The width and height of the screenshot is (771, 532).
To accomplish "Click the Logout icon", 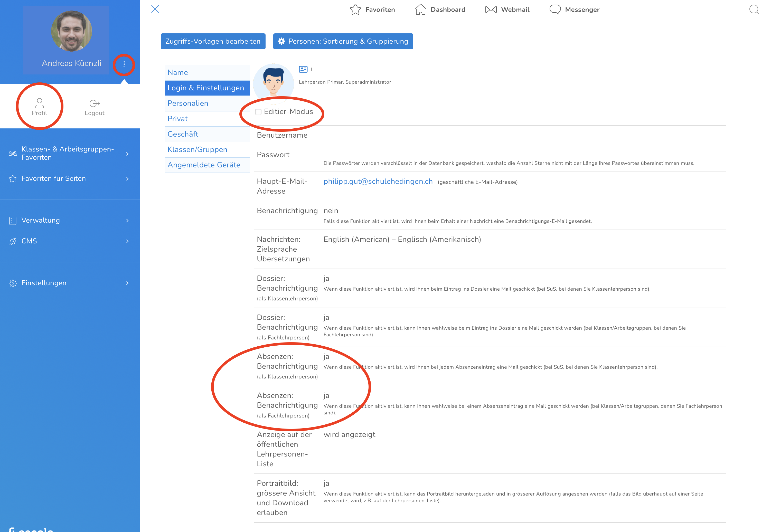I will (x=95, y=103).
